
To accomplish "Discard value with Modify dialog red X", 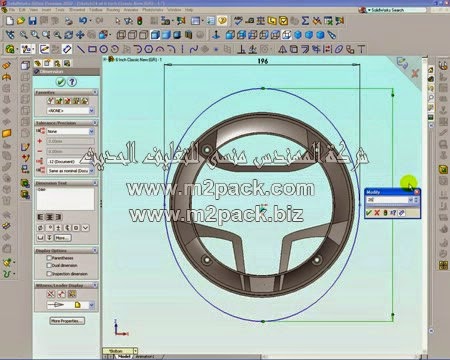I will click(x=377, y=213).
